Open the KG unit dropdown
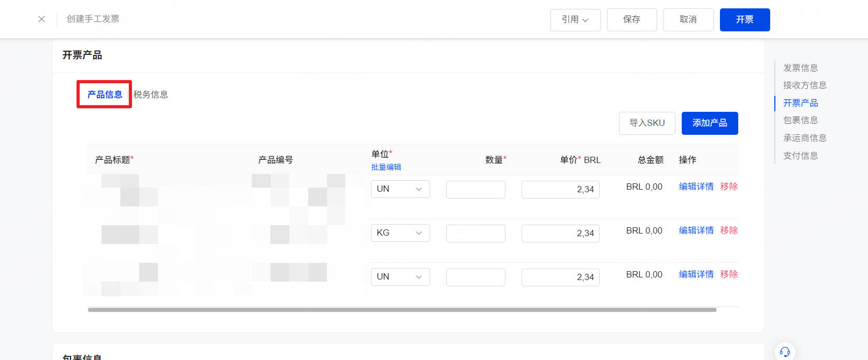 point(400,233)
